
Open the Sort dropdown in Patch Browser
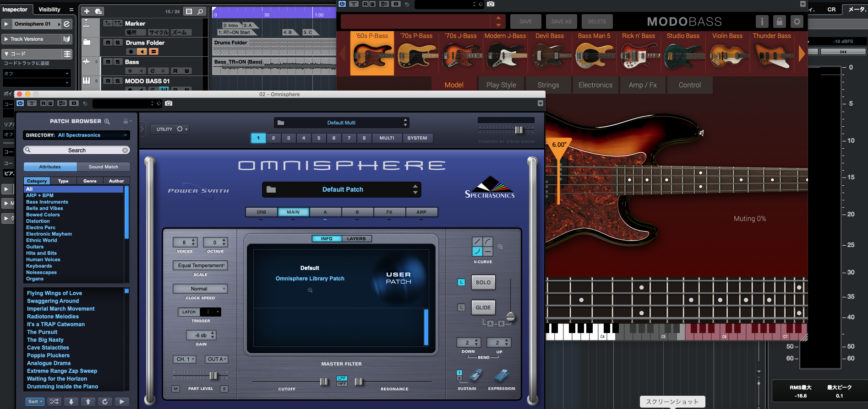coord(35,402)
